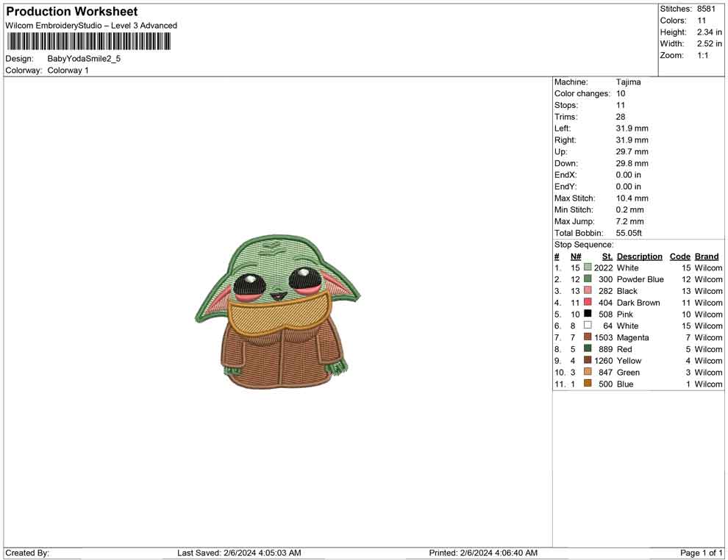Click the 'Colorway 1' value

coord(68,71)
